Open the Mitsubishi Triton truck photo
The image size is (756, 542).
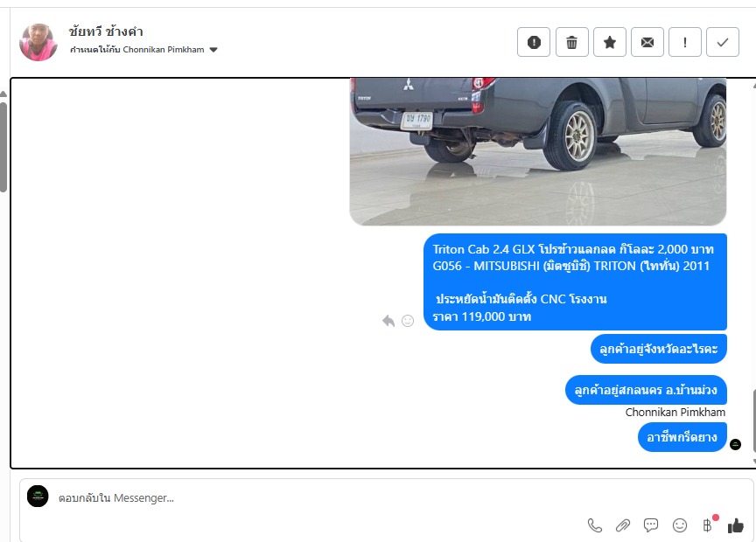tap(537, 151)
